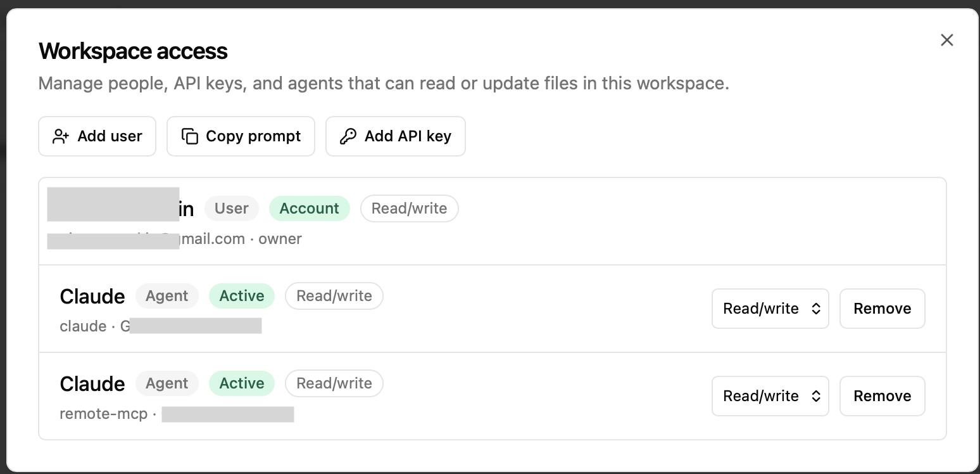The width and height of the screenshot is (980, 474).
Task: Click the person-plus icon in Add user
Action: [61, 136]
